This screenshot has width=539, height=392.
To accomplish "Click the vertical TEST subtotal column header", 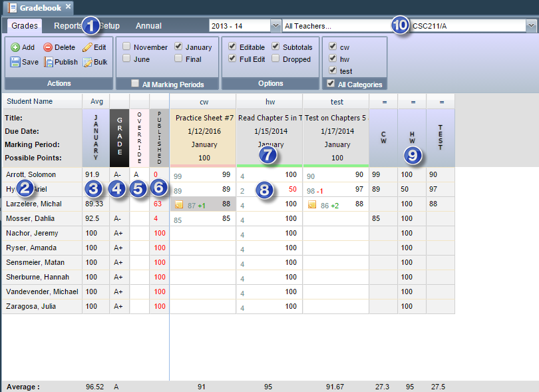I will (x=441, y=138).
